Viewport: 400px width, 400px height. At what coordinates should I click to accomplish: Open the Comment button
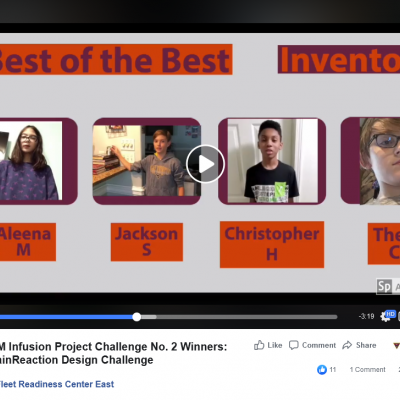[312, 345]
